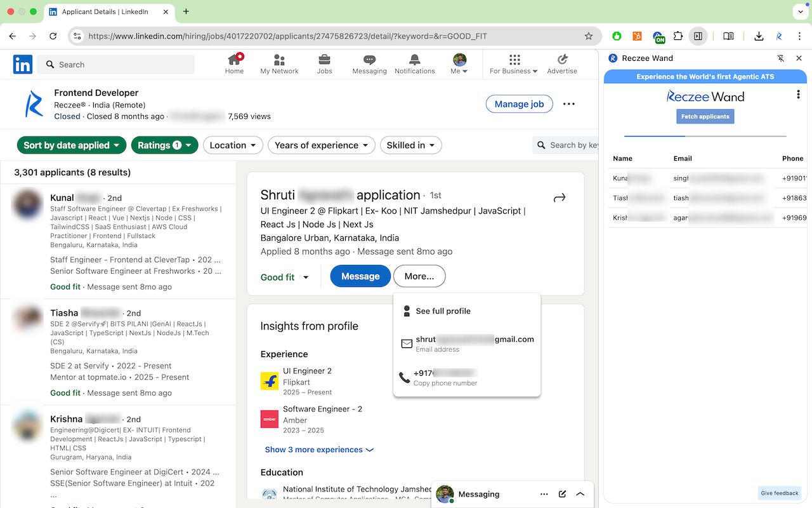The width and height of the screenshot is (812, 508).
Task: Open the Jobs briefcase icon
Action: tap(324, 64)
